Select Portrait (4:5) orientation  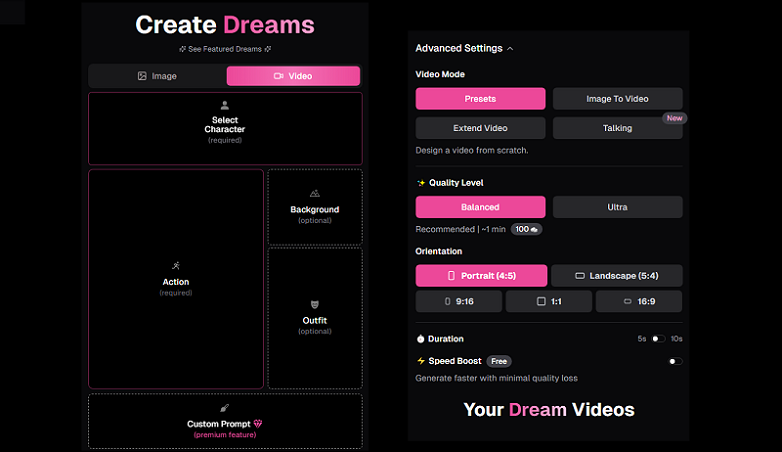481,275
